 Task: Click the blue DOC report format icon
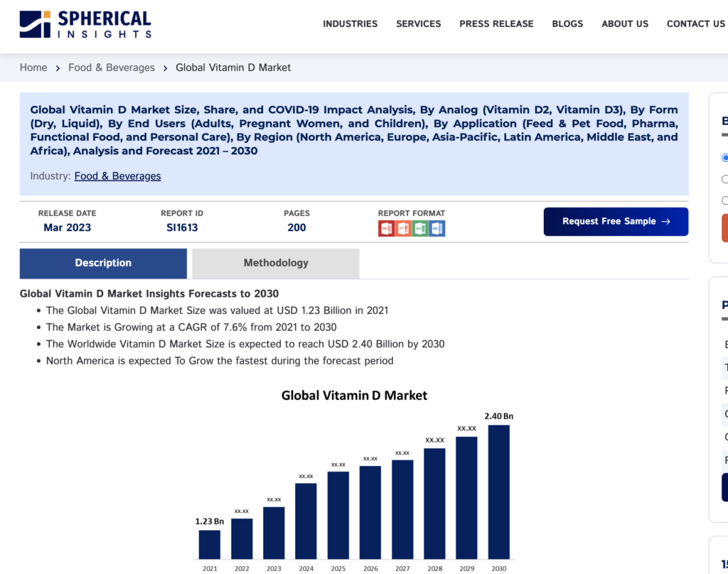(437, 228)
